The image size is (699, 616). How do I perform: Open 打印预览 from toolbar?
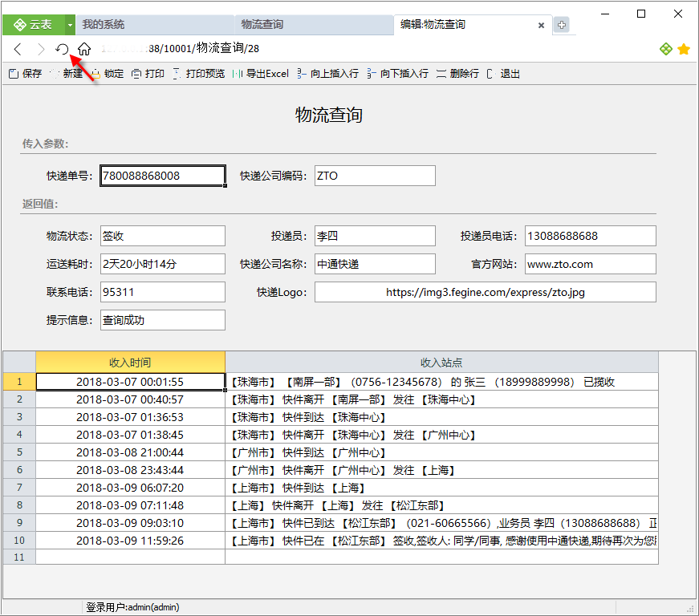pos(198,74)
